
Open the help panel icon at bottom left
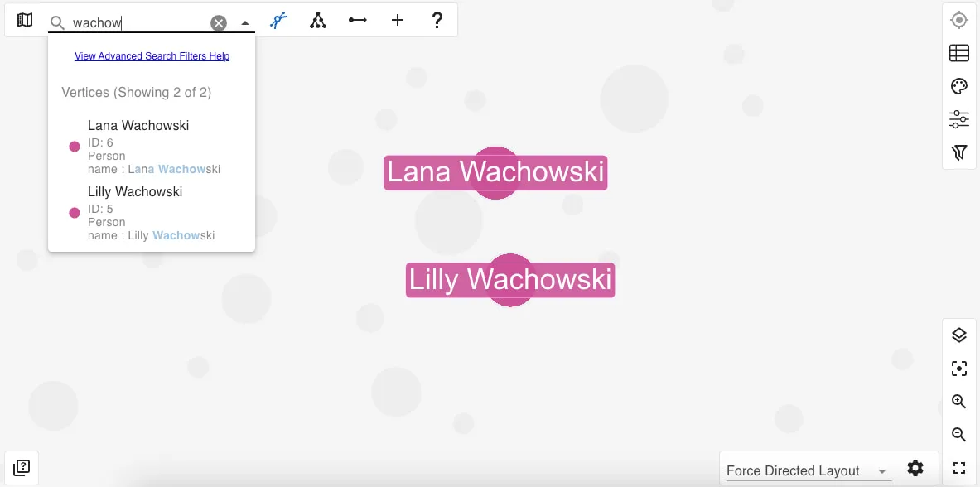point(22,467)
